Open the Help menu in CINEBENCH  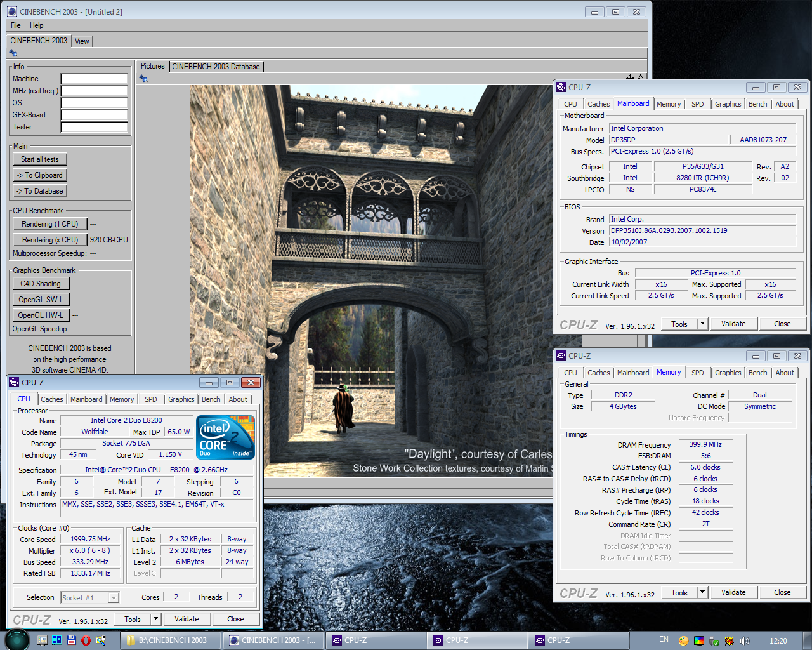pos(36,25)
